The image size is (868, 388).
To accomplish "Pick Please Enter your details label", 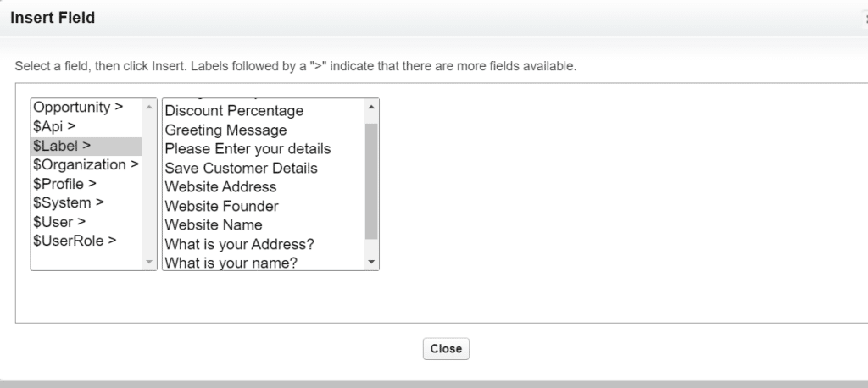I will click(x=248, y=149).
